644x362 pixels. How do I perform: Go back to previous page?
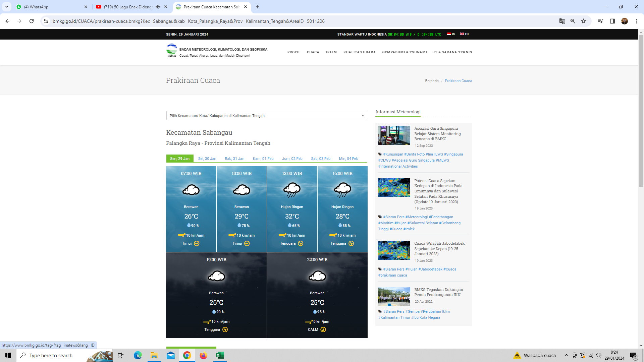[x=7, y=21]
